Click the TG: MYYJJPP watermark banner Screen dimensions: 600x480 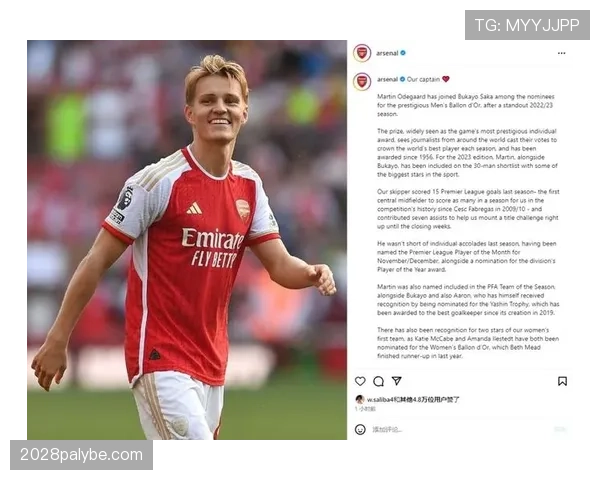pyautogui.click(x=527, y=25)
